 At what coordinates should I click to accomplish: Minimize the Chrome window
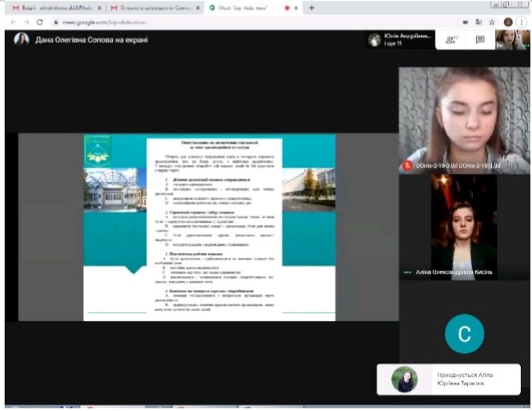pos(496,5)
